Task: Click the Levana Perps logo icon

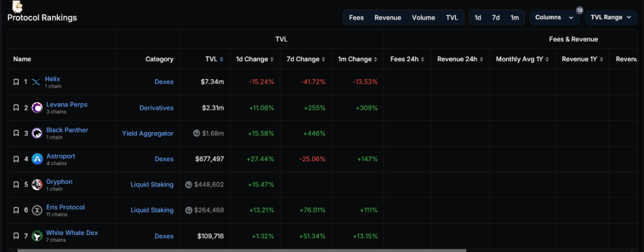Action: click(x=36, y=108)
